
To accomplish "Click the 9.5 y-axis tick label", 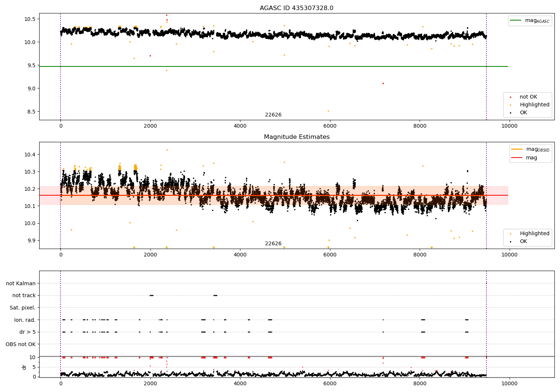I will coord(31,65).
